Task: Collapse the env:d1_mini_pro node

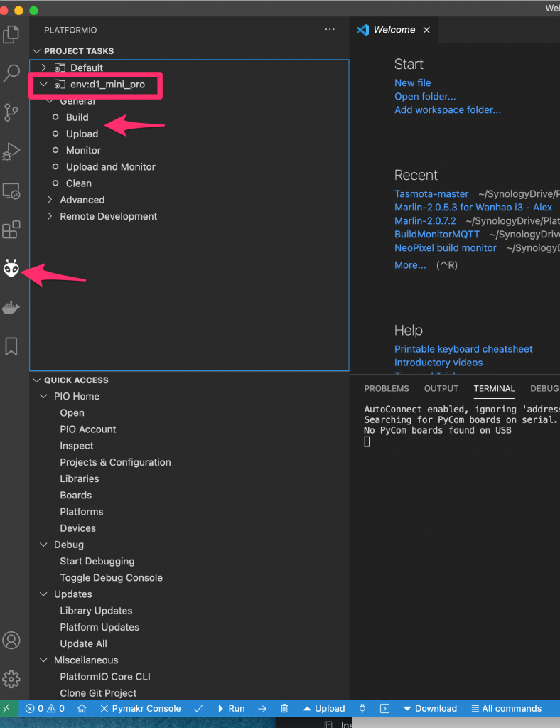Action: (x=43, y=85)
